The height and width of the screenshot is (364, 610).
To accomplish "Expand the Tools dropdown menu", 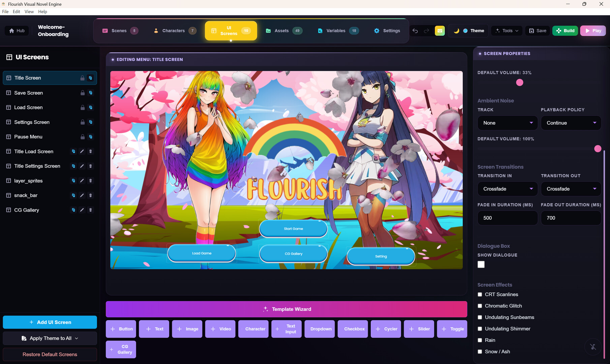I will [507, 31].
